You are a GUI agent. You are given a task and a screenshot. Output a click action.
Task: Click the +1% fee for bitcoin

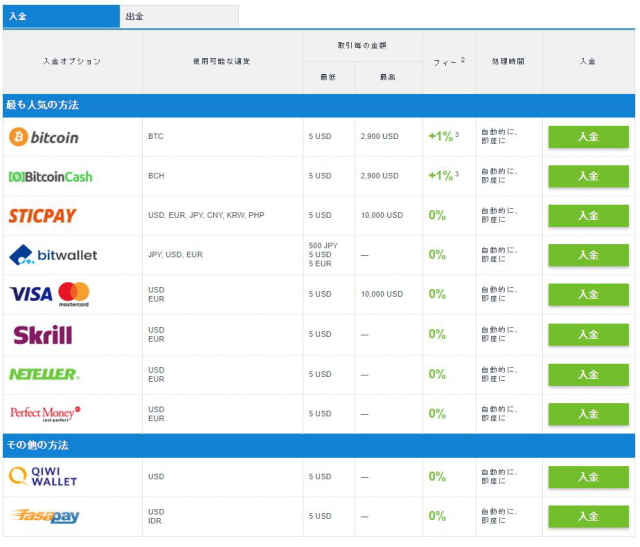click(443, 136)
